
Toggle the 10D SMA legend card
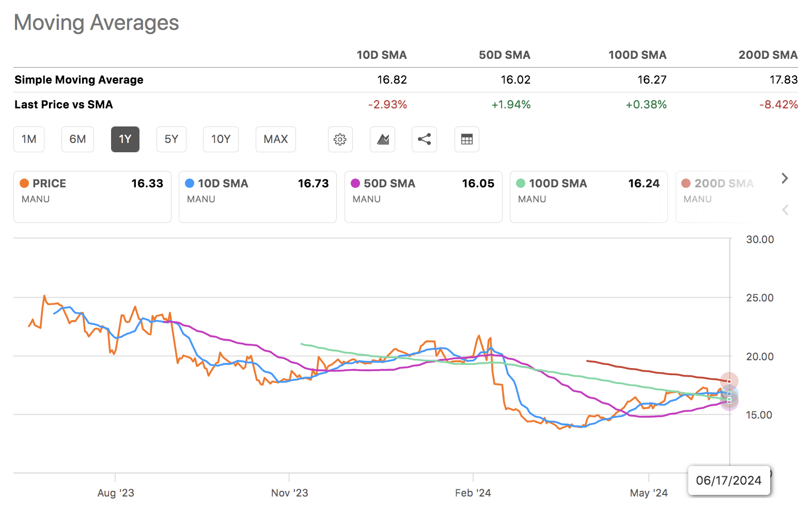257,197
